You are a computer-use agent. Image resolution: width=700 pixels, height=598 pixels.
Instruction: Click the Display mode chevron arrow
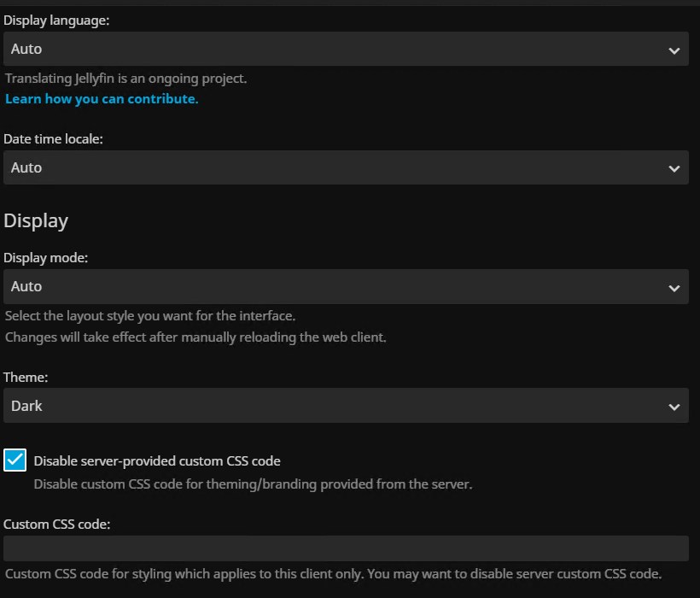674,288
